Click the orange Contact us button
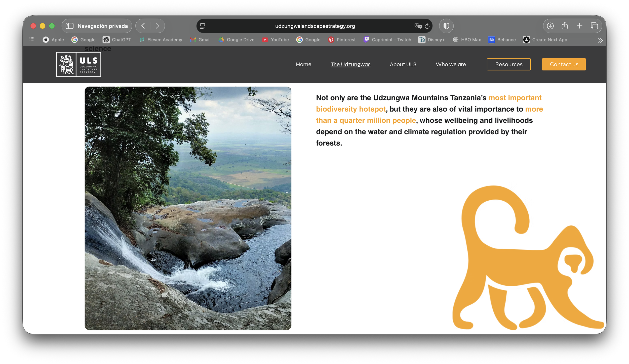 [x=564, y=64]
